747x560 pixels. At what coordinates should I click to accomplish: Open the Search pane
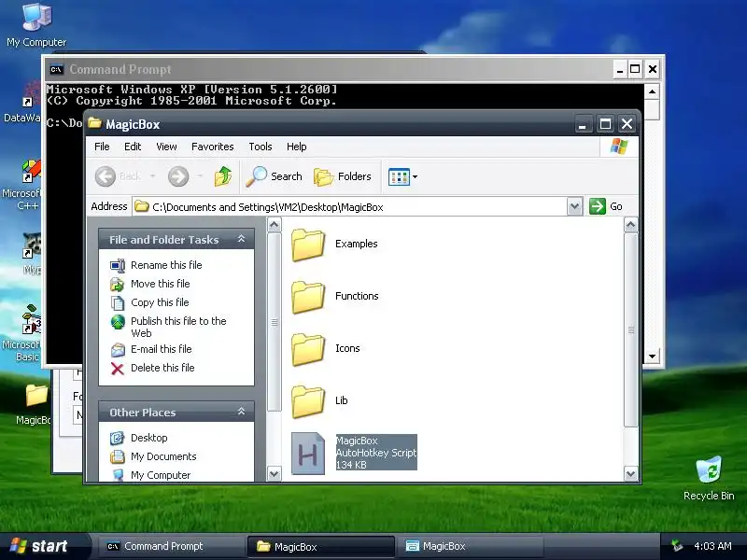[274, 176]
